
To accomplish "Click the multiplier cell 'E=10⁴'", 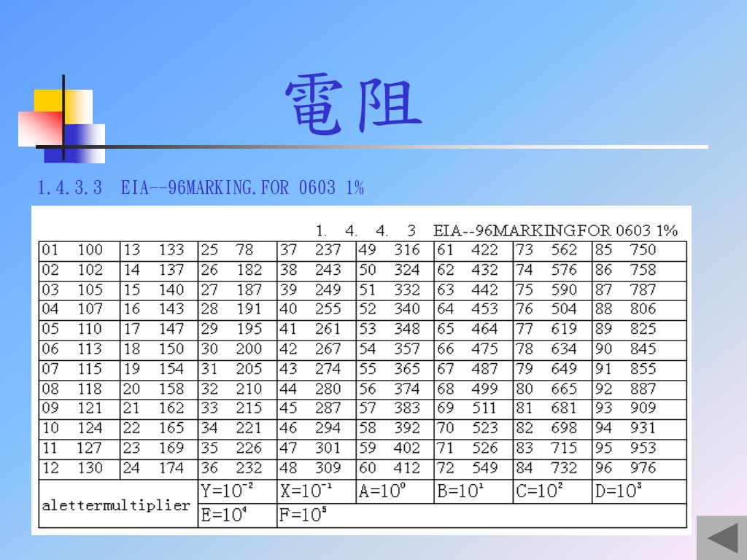I will point(238,516).
